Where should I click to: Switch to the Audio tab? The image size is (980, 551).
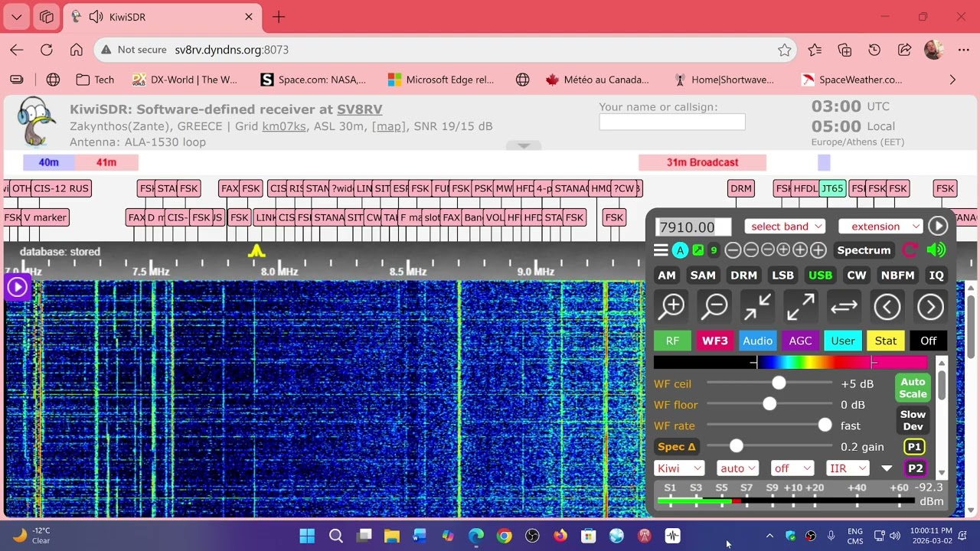click(x=758, y=341)
